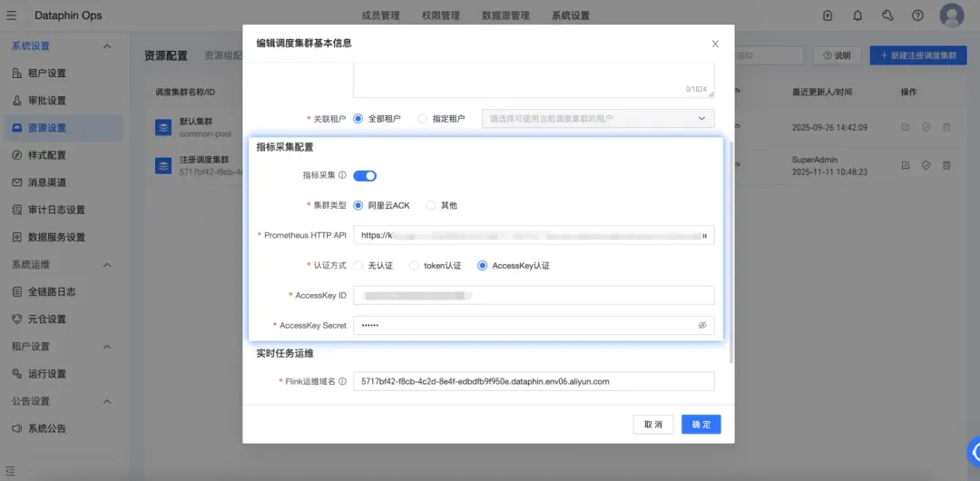Go to 资源设置 in sidebar
Viewport: 980px width, 481px height.
(x=62, y=128)
